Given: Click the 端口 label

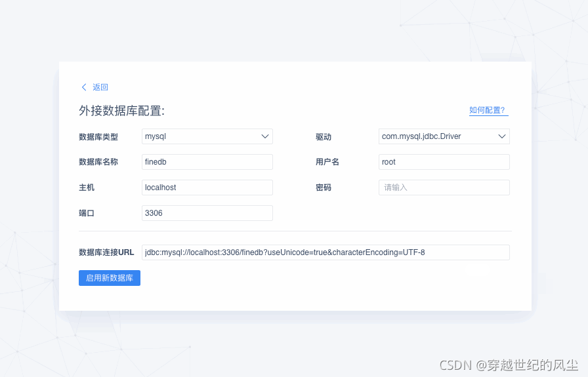Looking at the screenshot, I should pyautogui.click(x=87, y=213).
